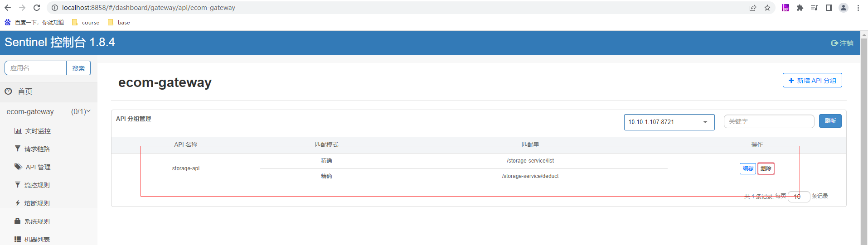
Task: Click the API 名称 column header
Action: (186, 144)
